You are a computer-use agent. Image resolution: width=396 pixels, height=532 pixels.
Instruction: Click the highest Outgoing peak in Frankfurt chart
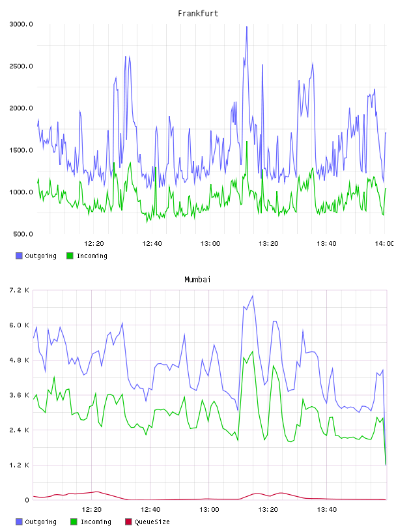coord(246,27)
